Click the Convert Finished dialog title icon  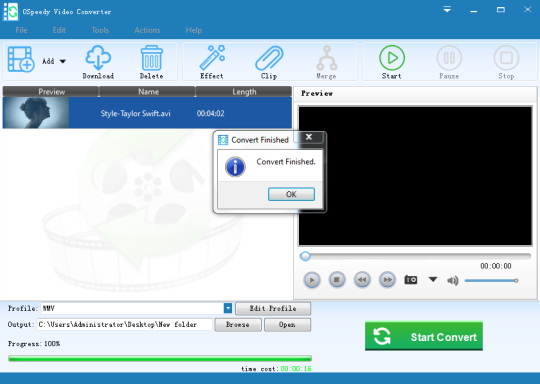pyautogui.click(x=223, y=140)
